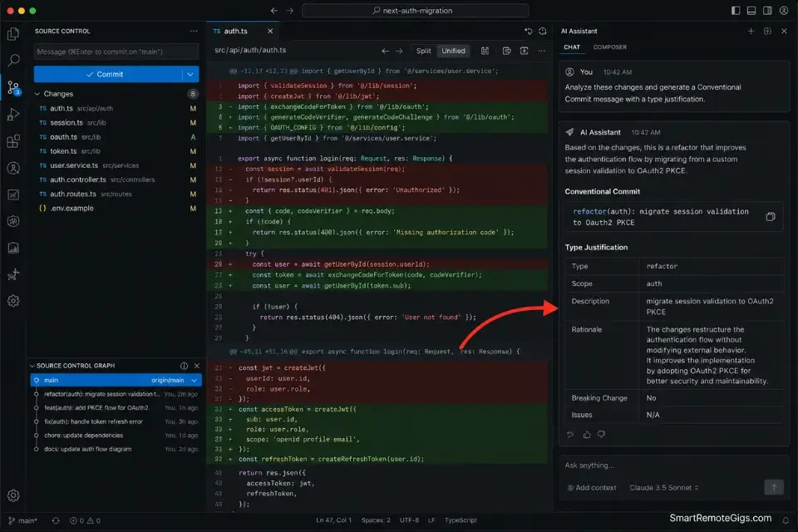Open auth.controller.ts changed file

tap(116, 180)
